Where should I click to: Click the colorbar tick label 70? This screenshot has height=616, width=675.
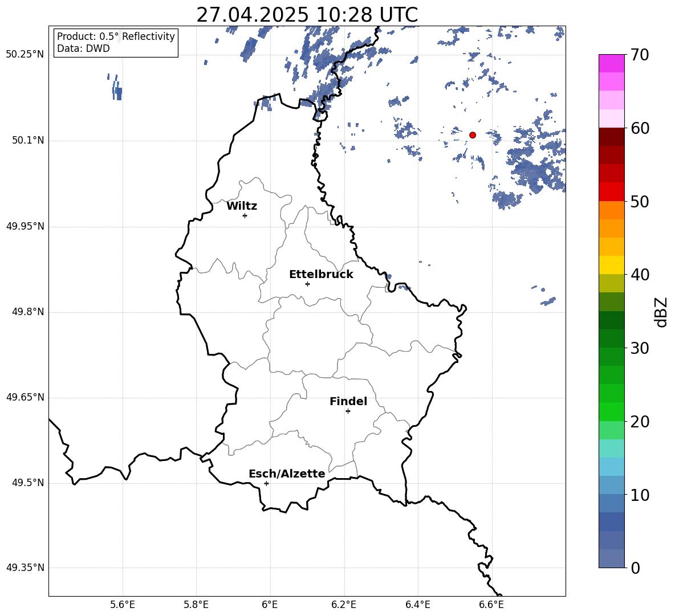coord(640,55)
